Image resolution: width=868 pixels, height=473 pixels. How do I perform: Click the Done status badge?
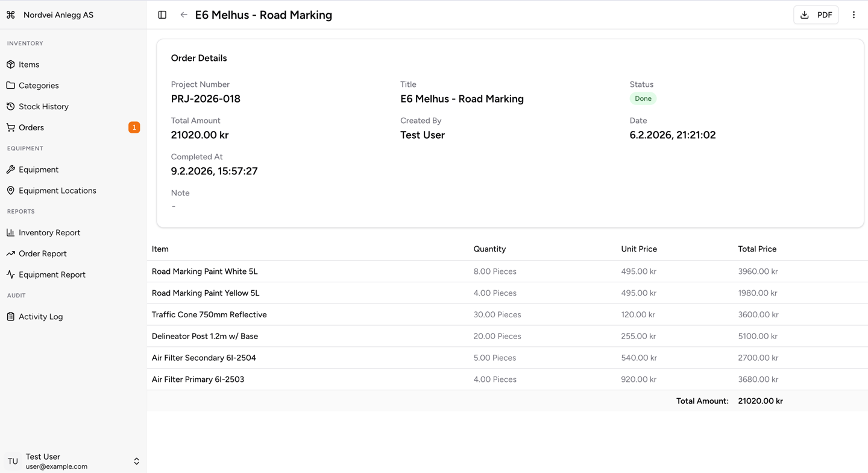(x=643, y=98)
